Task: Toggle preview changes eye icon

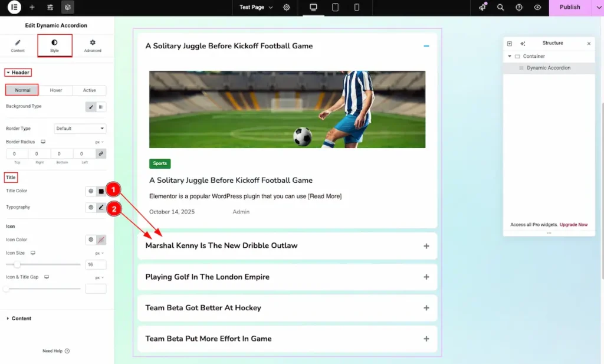Action: 537,8
